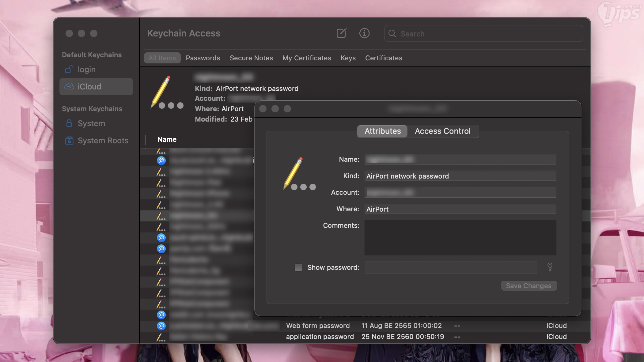Click the key icon beside password field
The image size is (644, 362).
click(550, 267)
